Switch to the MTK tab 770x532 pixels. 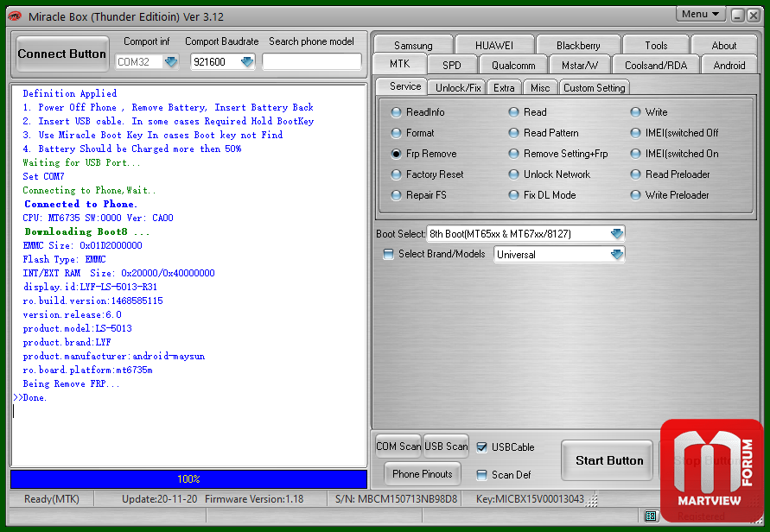pos(400,64)
